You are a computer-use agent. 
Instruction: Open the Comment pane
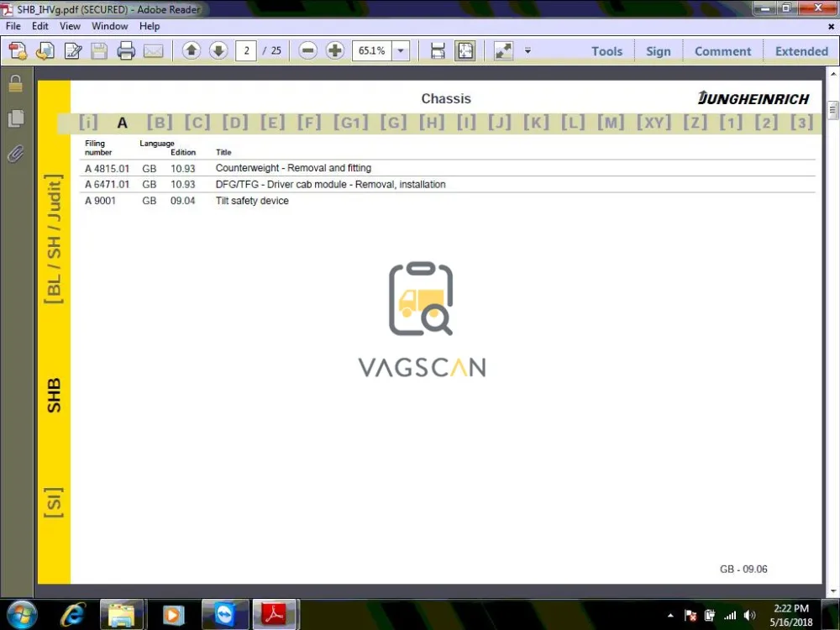722,51
